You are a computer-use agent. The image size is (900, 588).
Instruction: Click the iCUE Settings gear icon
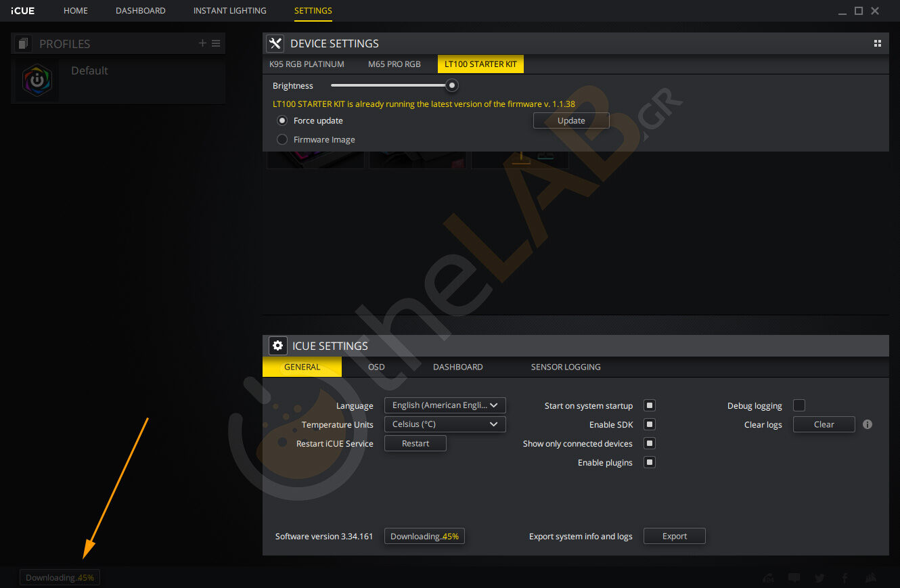tap(277, 346)
